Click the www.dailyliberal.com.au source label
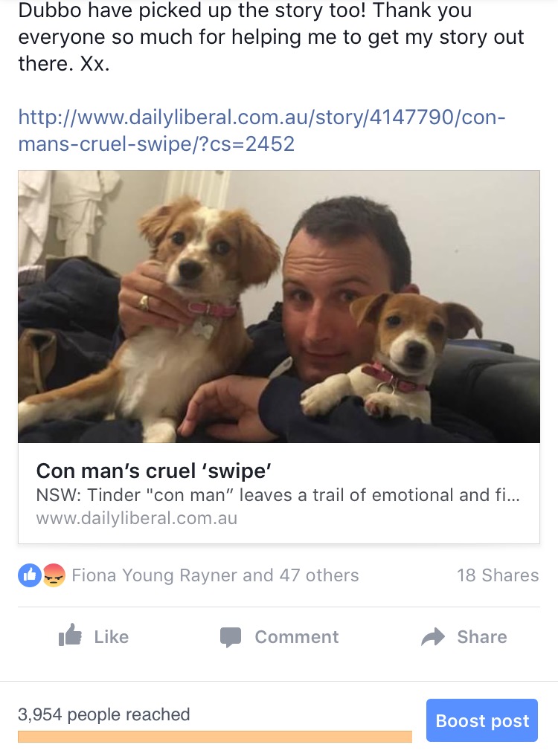 [x=137, y=518]
